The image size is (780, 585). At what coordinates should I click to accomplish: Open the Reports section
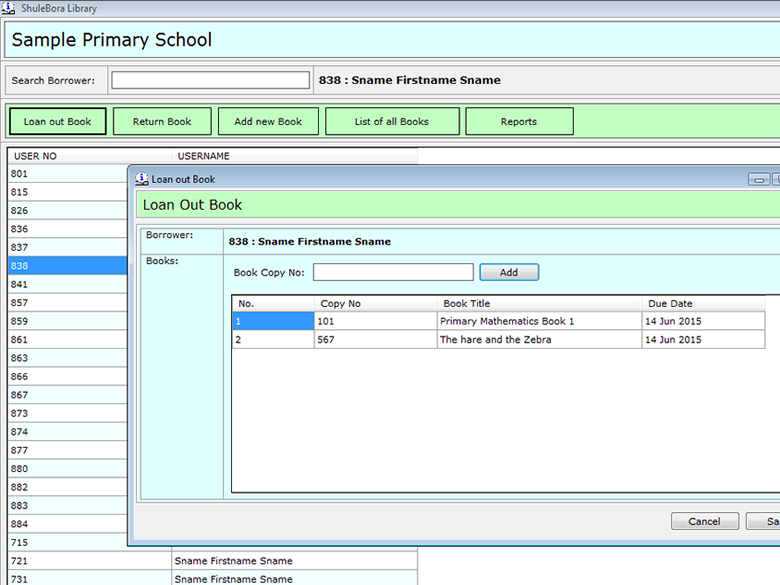click(518, 122)
